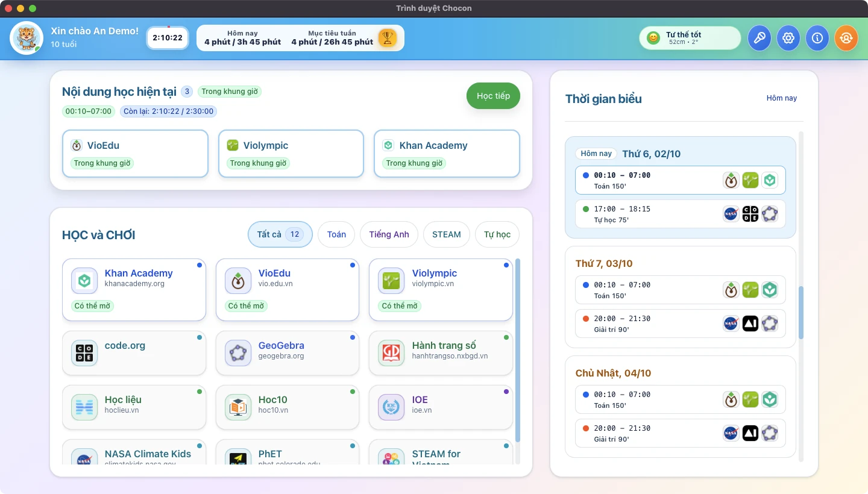Image resolution: width=868 pixels, height=494 pixels.
Task: Open the geogebra.org app card
Action: pos(288,353)
